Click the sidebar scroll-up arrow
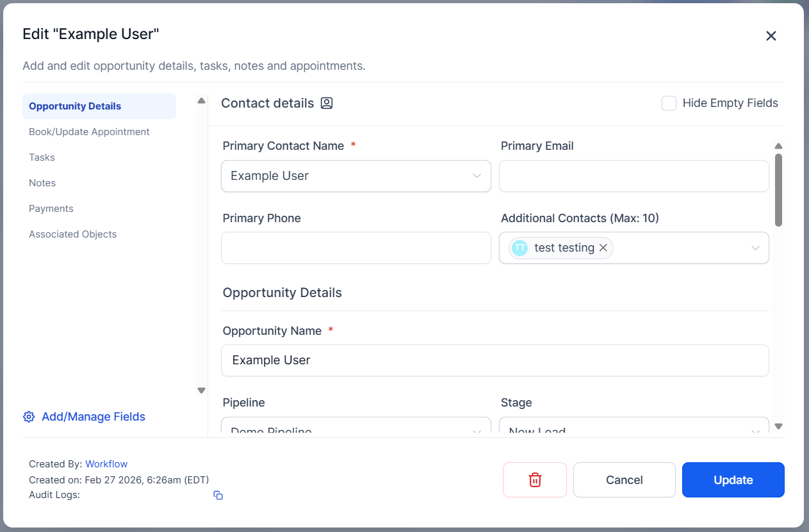809x532 pixels. pos(201,101)
